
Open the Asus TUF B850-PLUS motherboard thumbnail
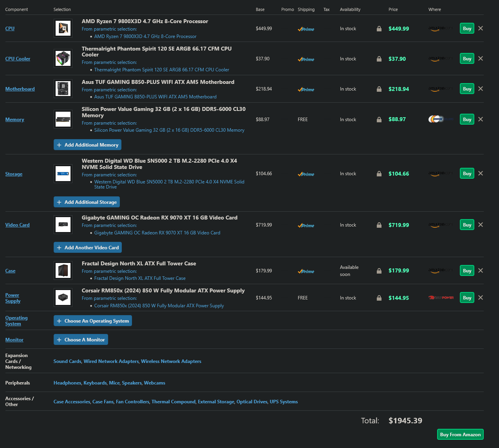[63, 89]
